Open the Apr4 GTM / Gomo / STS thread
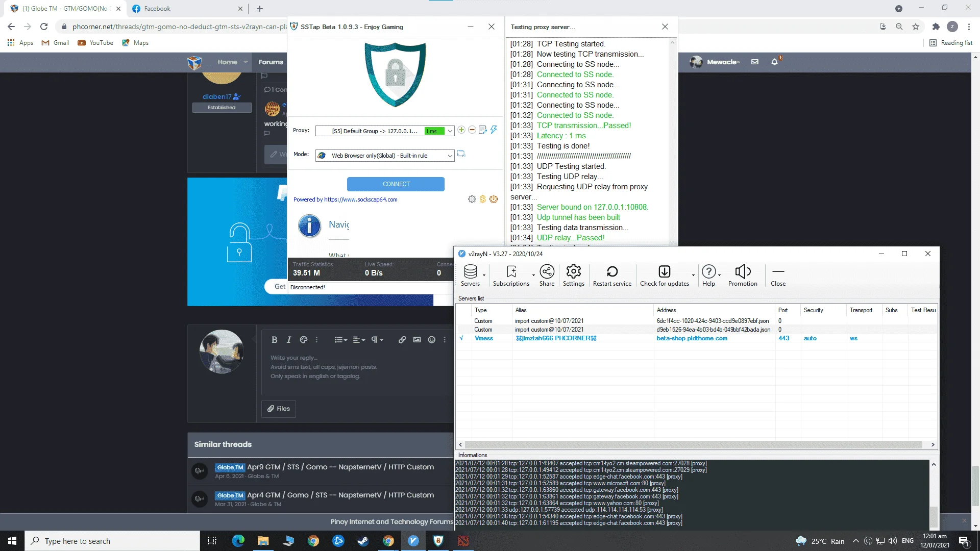 340,495
